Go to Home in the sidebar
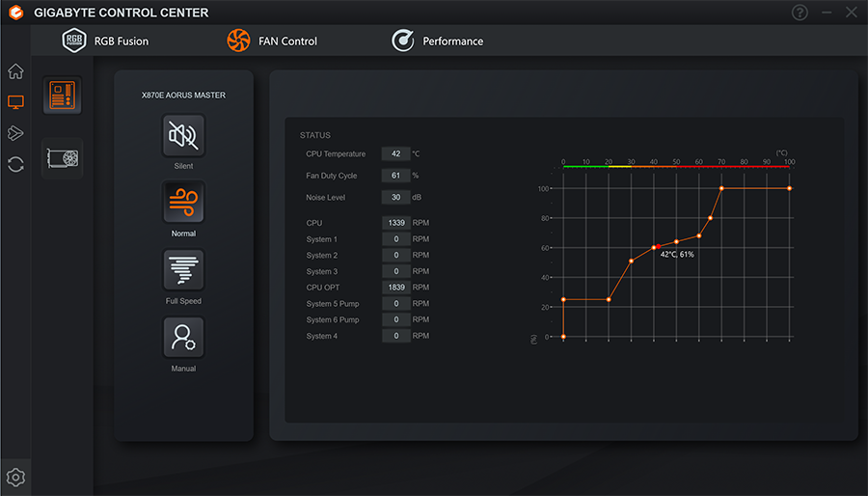This screenshot has height=496, width=868. coord(15,70)
